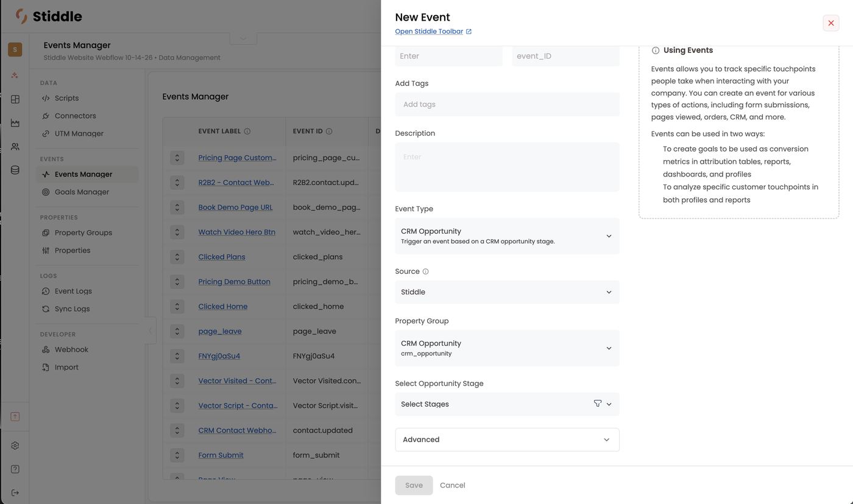
Task: Click the chart icon in left rail
Action: pos(15,123)
